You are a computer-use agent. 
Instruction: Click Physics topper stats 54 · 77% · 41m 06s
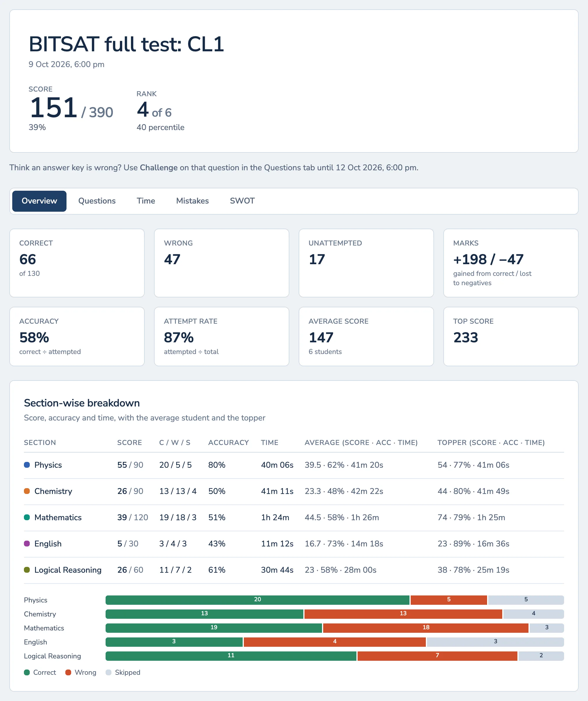click(x=473, y=465)
